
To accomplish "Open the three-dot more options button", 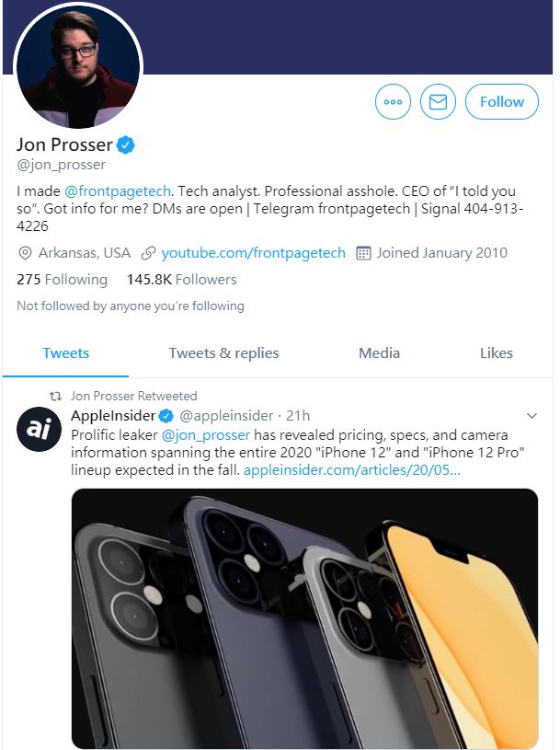I will coord(394,102).
